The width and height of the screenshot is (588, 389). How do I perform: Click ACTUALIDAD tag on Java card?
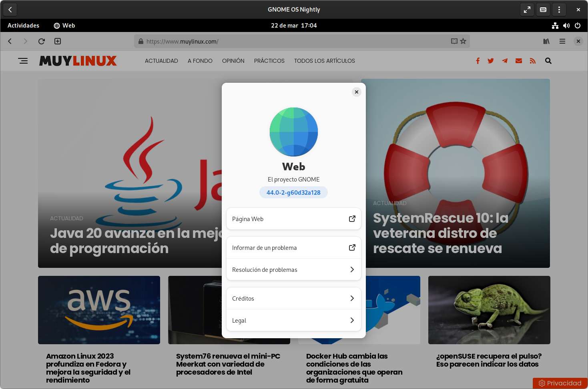[66, 218]
